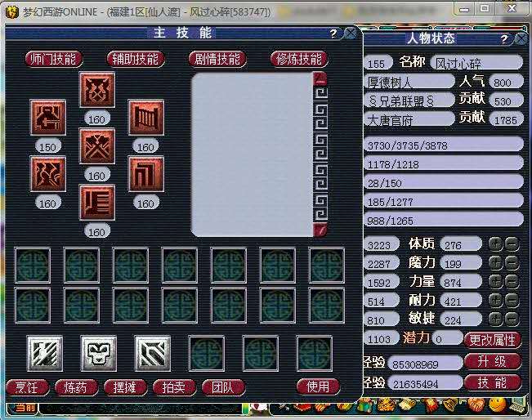Open help for the 主技能 panel
Viewport: 532px width, 420px height.
click(x=333, y=34)
